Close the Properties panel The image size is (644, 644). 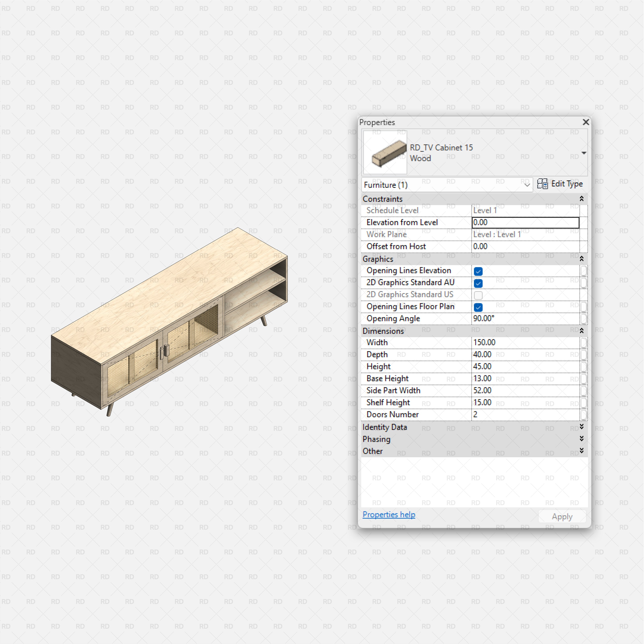(586, 122)
